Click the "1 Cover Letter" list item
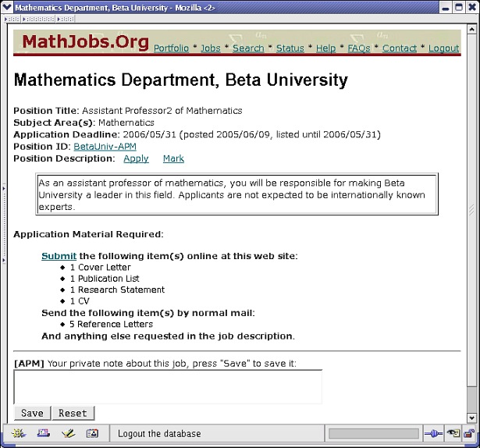Screen dimensions: 480x448 [101, 268]
